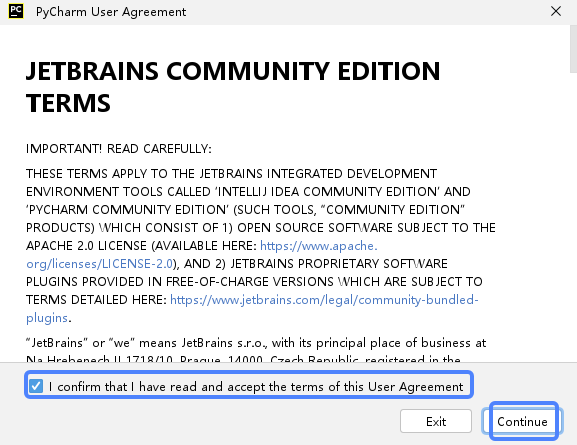This screenshot has height=445, width=577.
Task: Close the PyCharm User Agreement dialog
Action: [556, 11]
